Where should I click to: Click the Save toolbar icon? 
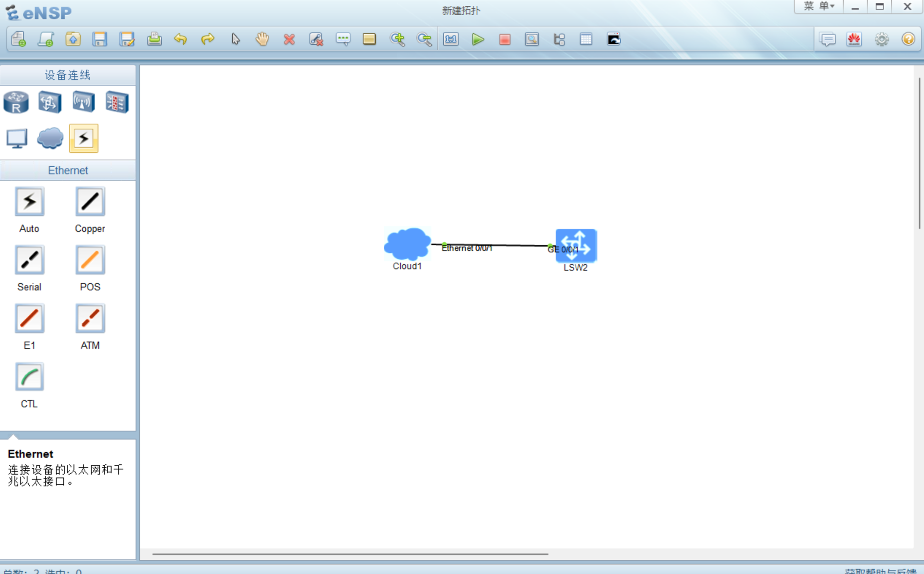click(100, 39)
